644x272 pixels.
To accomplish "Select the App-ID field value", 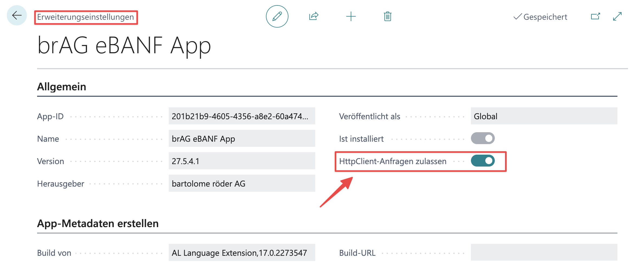I will point(242,116).
